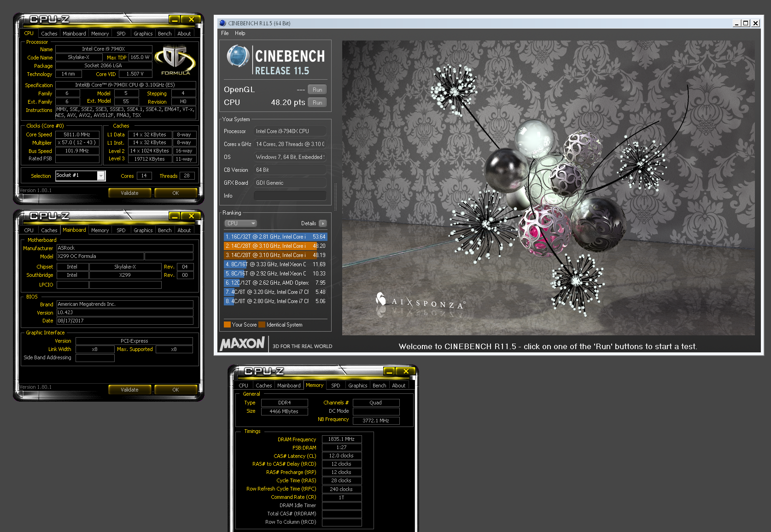Click the empty Info field in Cinebench
The width and height of the screenshot is (771, 532).
click(x=290, y=196)
